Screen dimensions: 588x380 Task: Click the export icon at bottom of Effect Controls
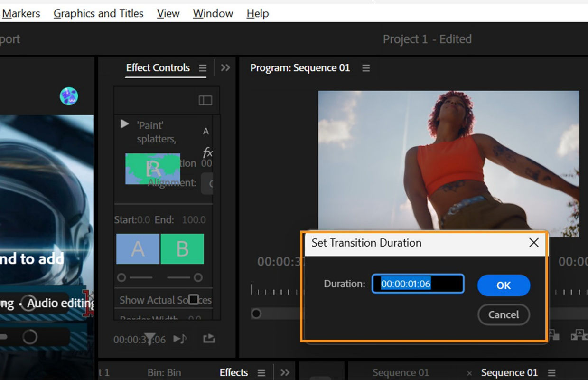coord(208,339)
